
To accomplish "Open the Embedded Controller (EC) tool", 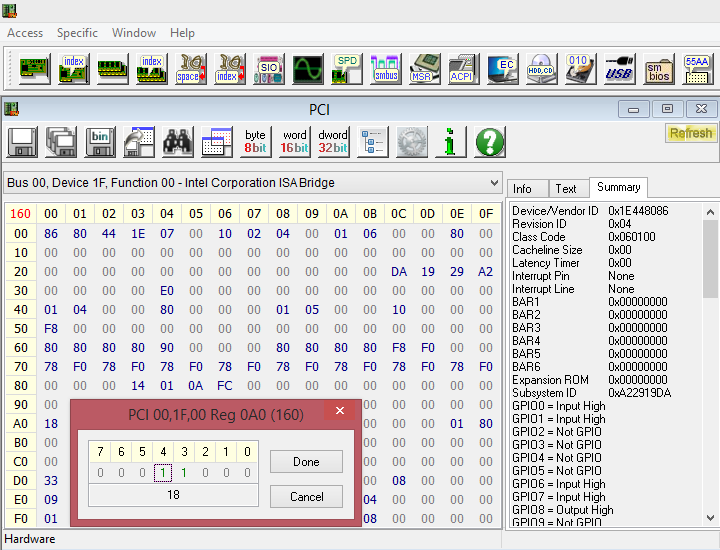I will coord(502,69).
